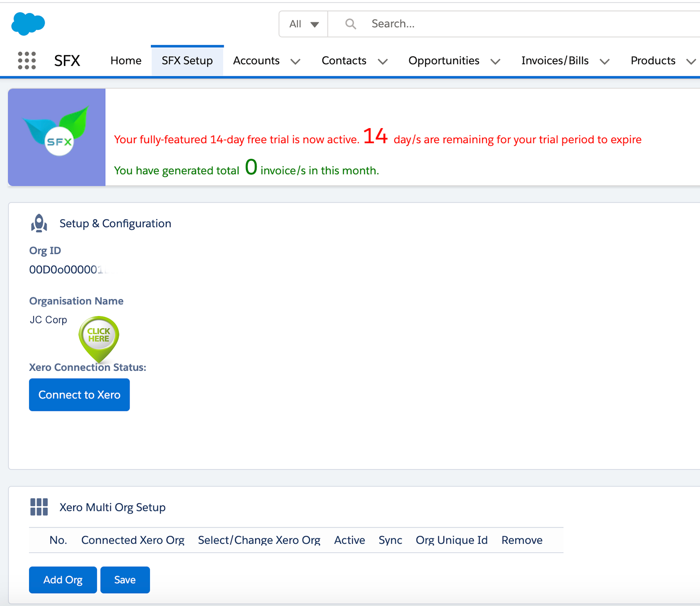Click the No. column header
Image resolution: width=700 pixels, height=606 pixels.
pos(58,540)
